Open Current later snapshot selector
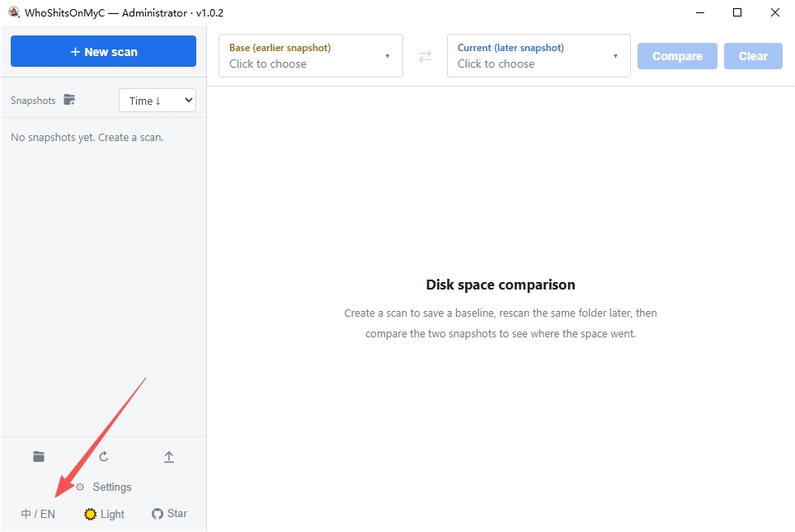795x532 pixels. [539, 56]
